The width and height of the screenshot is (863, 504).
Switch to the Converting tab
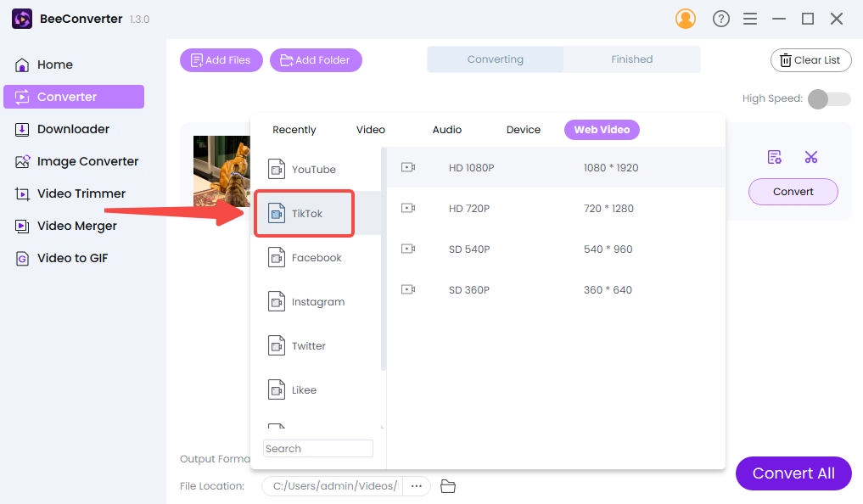[x=495, y=59]
